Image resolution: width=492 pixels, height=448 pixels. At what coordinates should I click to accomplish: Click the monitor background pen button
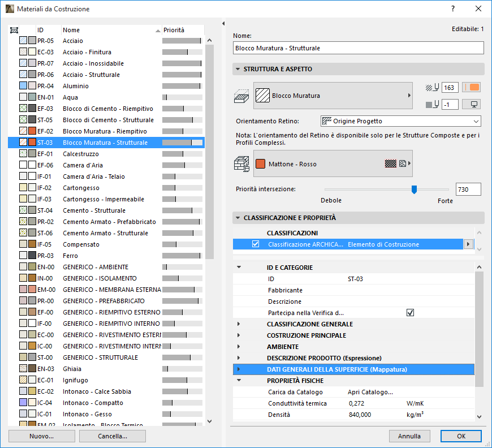click(x=472, y=105)
